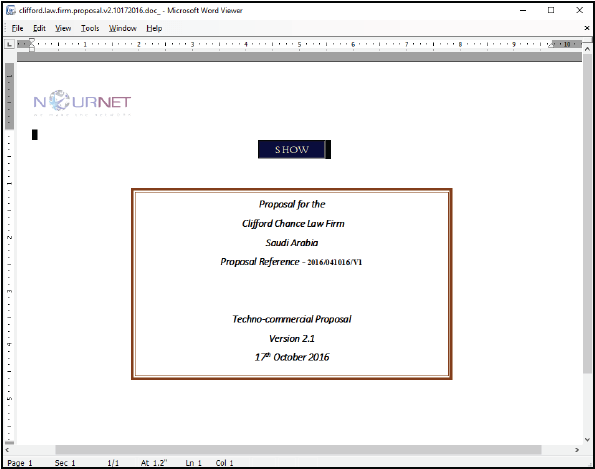This screenshot has width=595, height=469.
Task: Click 'Col 1' in status bar
Action: 224,463
